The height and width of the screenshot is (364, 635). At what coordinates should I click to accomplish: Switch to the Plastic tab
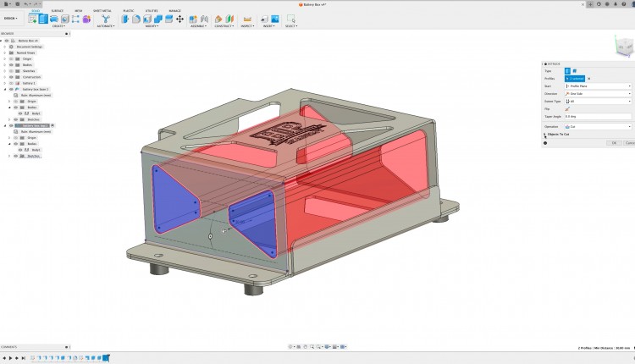click(129, 11)
